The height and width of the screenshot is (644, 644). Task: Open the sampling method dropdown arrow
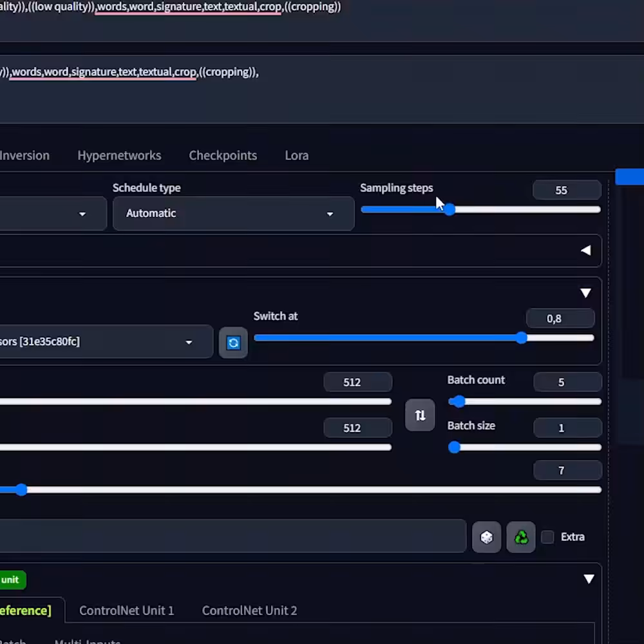pos(82,214)
